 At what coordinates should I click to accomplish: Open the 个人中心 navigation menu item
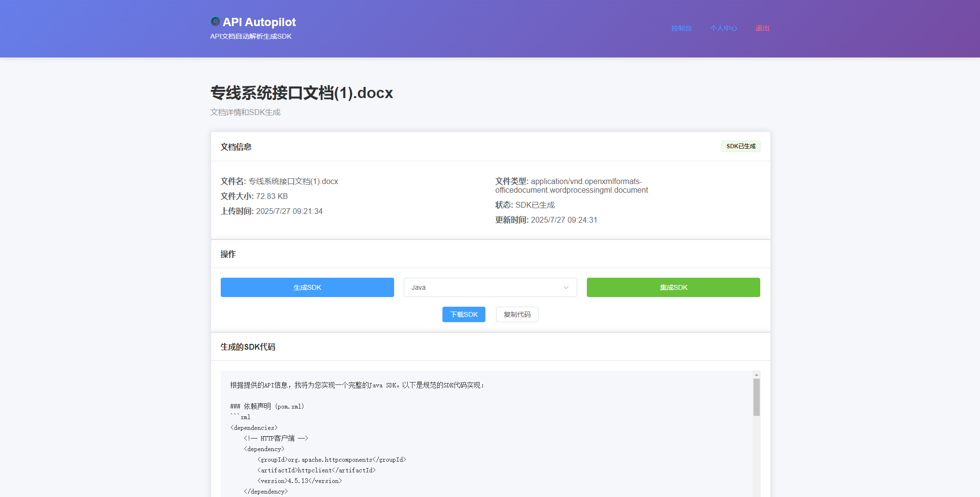pyautogui.click(x=723, y=28)
